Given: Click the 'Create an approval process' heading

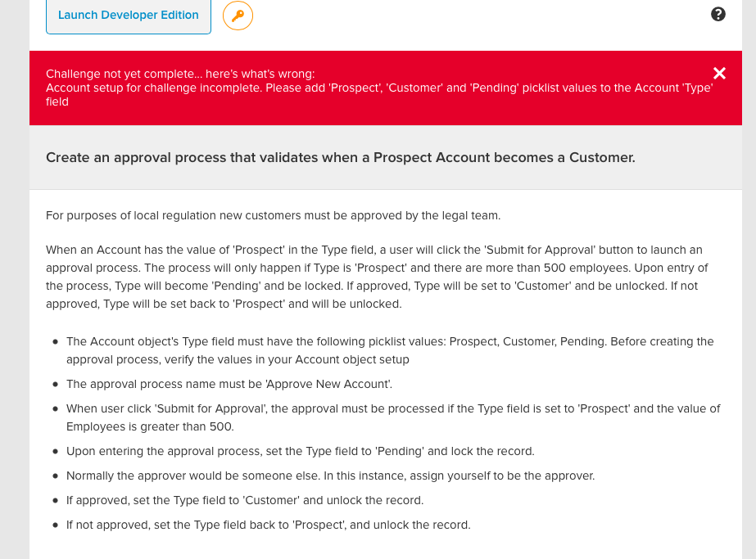Looking at the screenshot, I should click(x=341, y=157).
